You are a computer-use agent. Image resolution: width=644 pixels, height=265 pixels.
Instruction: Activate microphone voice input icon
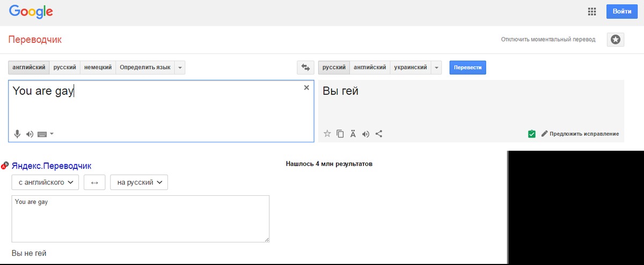pyautogui.click(x=17, y=134)
